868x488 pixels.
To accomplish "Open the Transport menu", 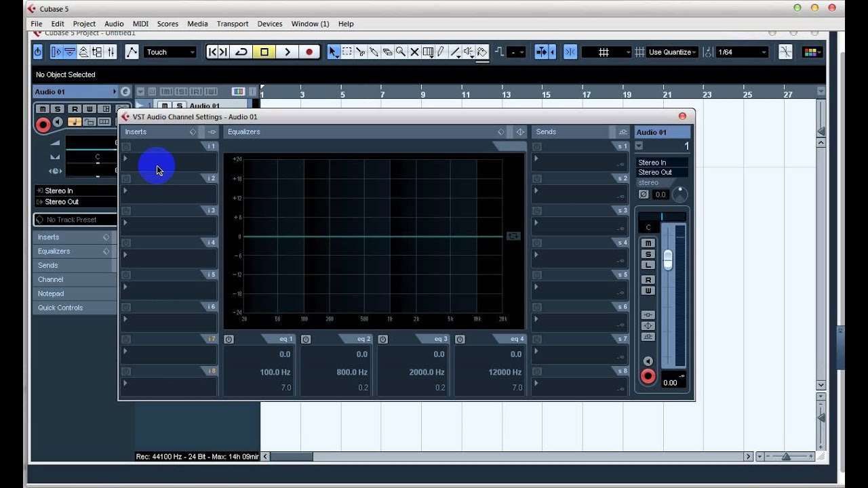I will 233,24.
